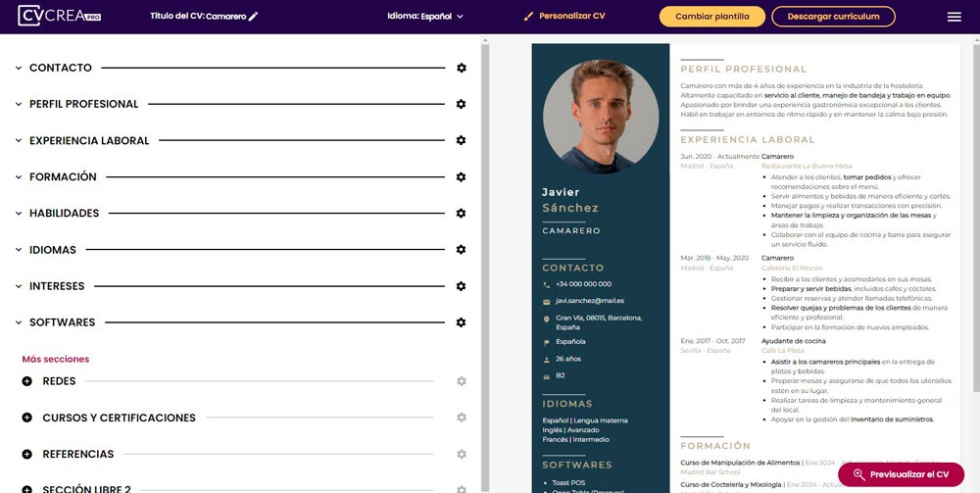Click the driving license car icon
The height and width of the screenshot is (493, 980).
(547, 376)
